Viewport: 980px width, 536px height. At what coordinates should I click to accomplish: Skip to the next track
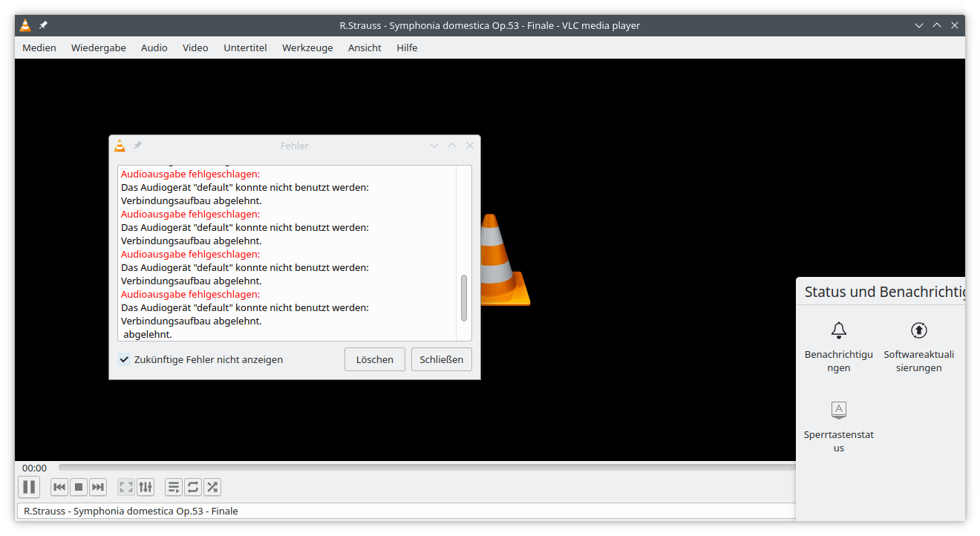98,487
